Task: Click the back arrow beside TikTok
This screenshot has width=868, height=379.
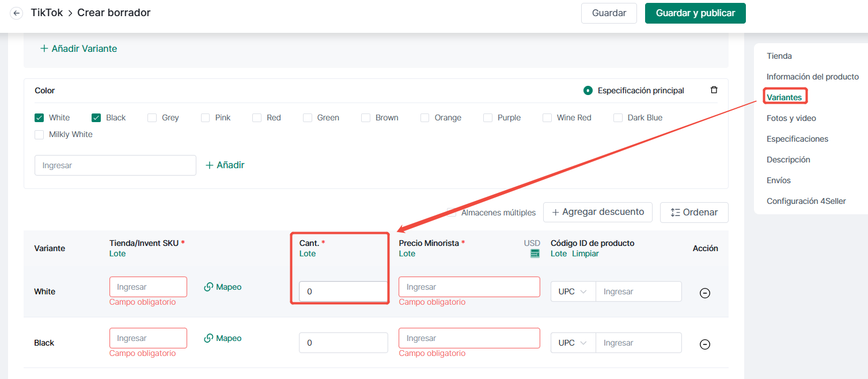Action: click(x=17, y=13)
